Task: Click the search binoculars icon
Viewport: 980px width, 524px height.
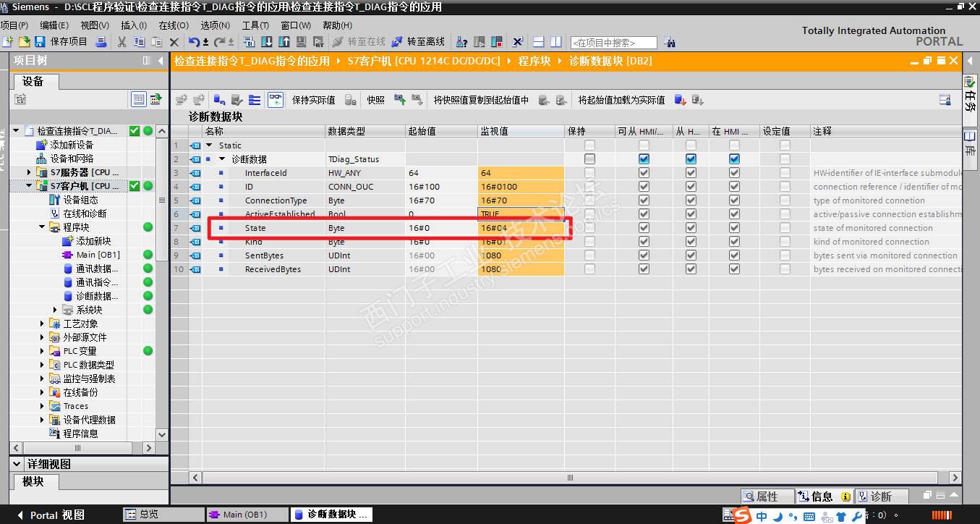Action: point(669,42)
